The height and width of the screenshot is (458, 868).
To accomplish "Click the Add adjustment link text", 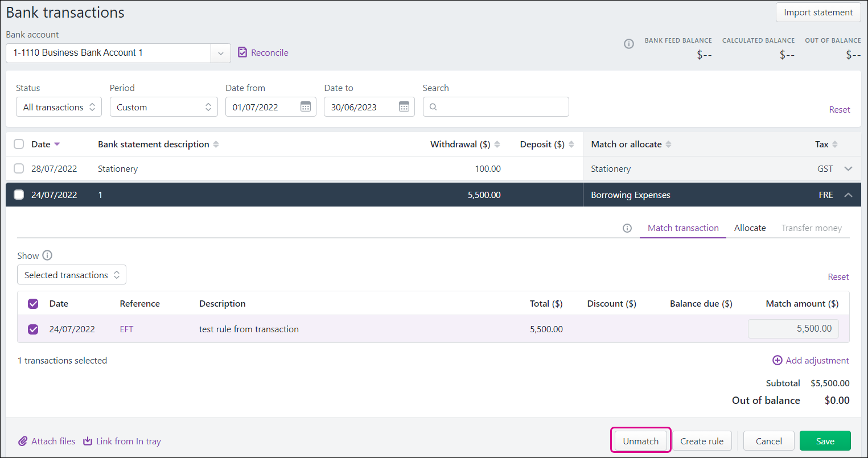I will pos(817,360).
